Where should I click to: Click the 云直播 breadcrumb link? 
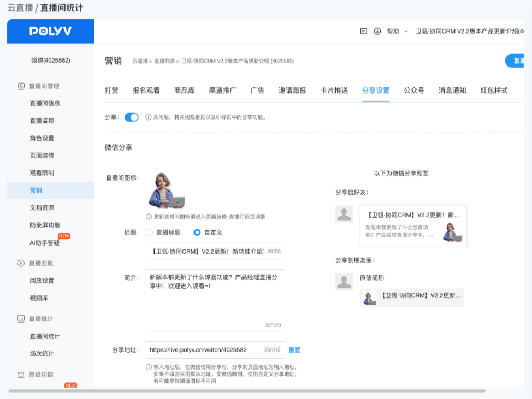click(x=140, y=61)
